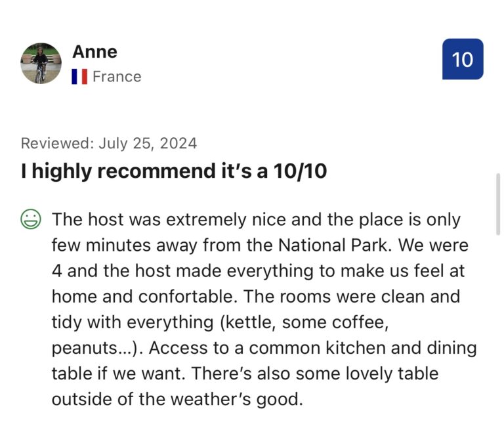Screen dimensions: 504x430
Task: Click 'peanuts...' in the review text
Action: (99, 347)
